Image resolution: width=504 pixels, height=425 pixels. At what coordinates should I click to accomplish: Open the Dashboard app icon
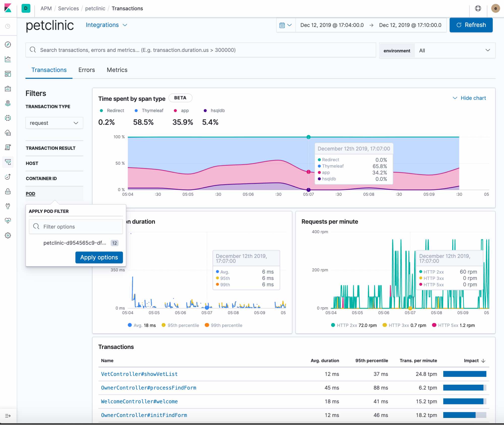[8, 74]
